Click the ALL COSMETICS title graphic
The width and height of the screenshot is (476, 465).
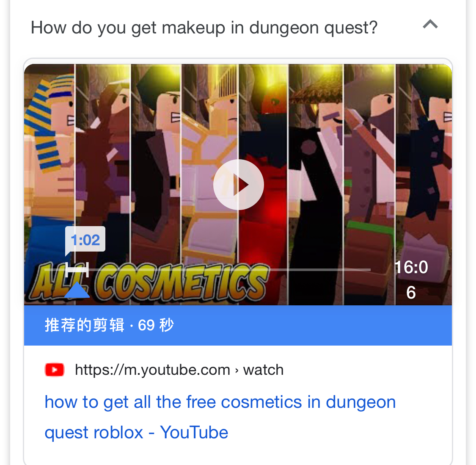coord(150,282)
